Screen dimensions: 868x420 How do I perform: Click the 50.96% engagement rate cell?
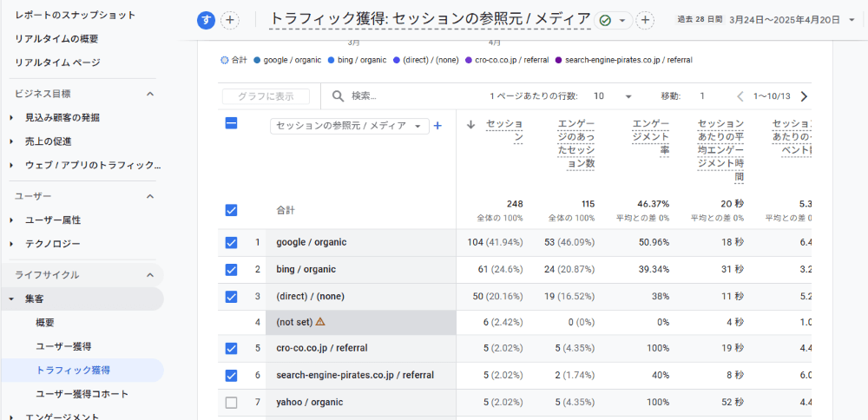click(652, 242)
